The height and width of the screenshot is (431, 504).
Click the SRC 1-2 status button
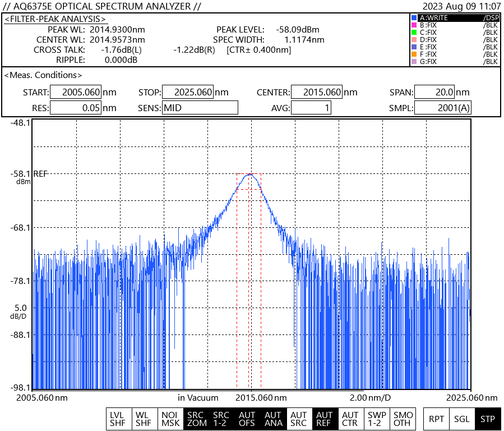pos(221,419)
